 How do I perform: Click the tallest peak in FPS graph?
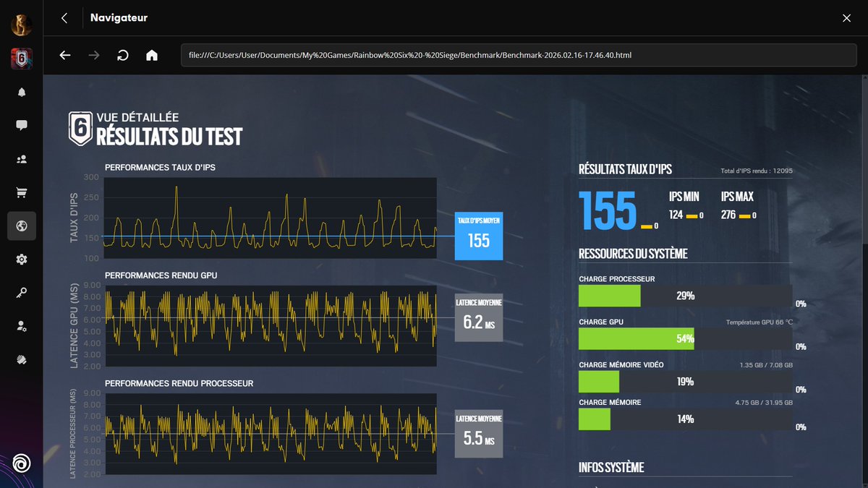[176, 188]
